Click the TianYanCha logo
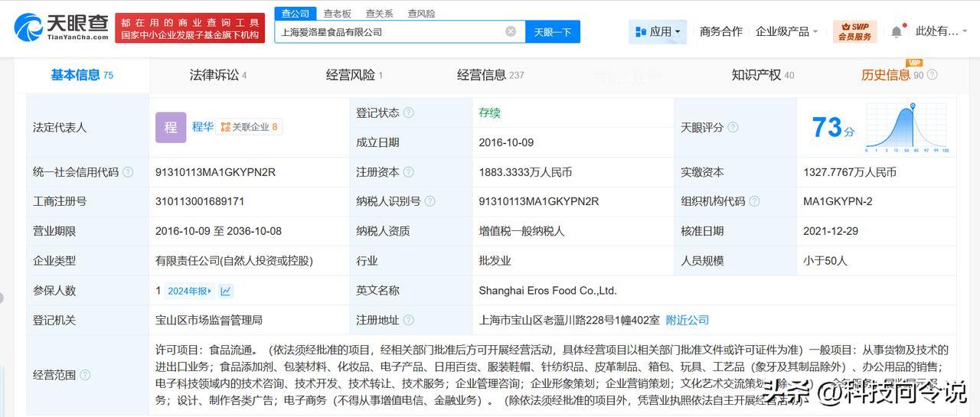This screenshot has width=980, height=417. pyautogui.click(x=61, y=27)
